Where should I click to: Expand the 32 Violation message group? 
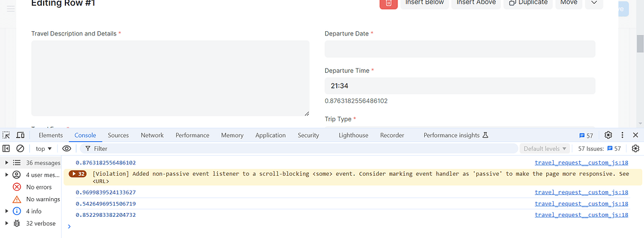point(78,174)
